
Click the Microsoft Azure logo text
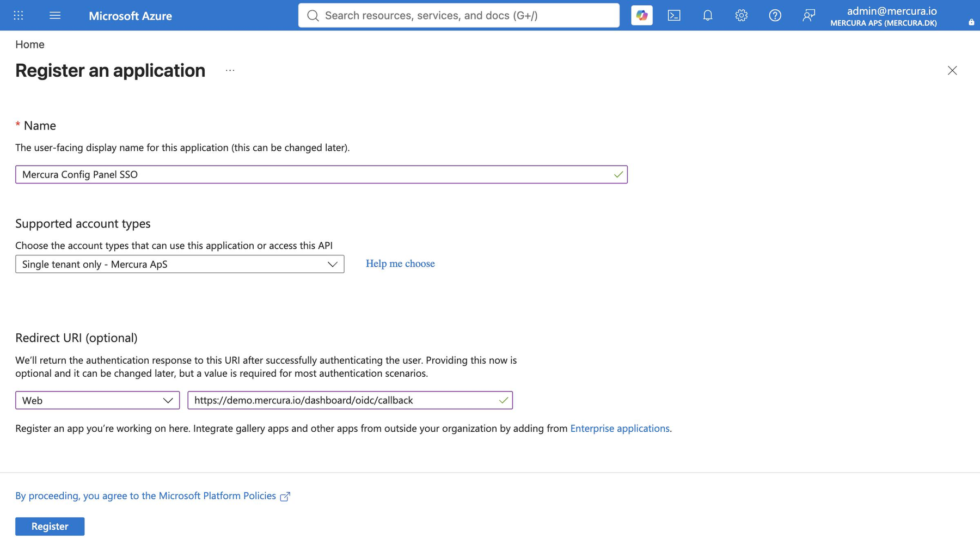click(x=130, y=16)
